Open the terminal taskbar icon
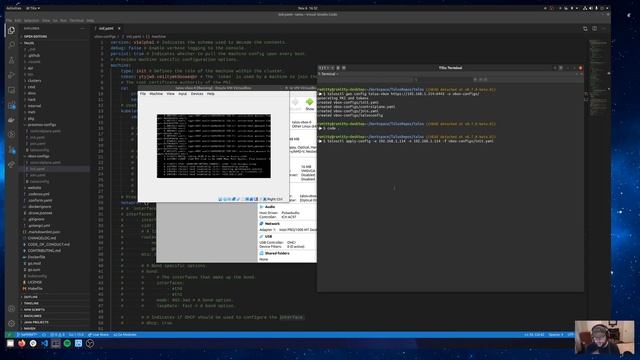 point(56,344)
